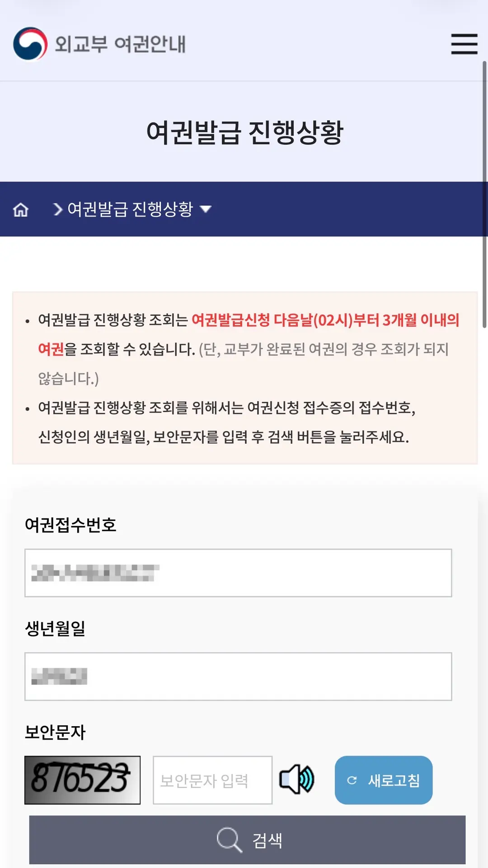The width and height of the screenshot is (488, 868).
Task: Play the captcha audio speaker icon
Action: 297,779
